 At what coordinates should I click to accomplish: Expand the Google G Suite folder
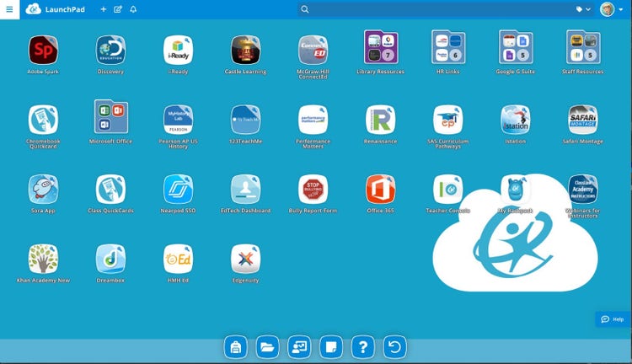515,50
